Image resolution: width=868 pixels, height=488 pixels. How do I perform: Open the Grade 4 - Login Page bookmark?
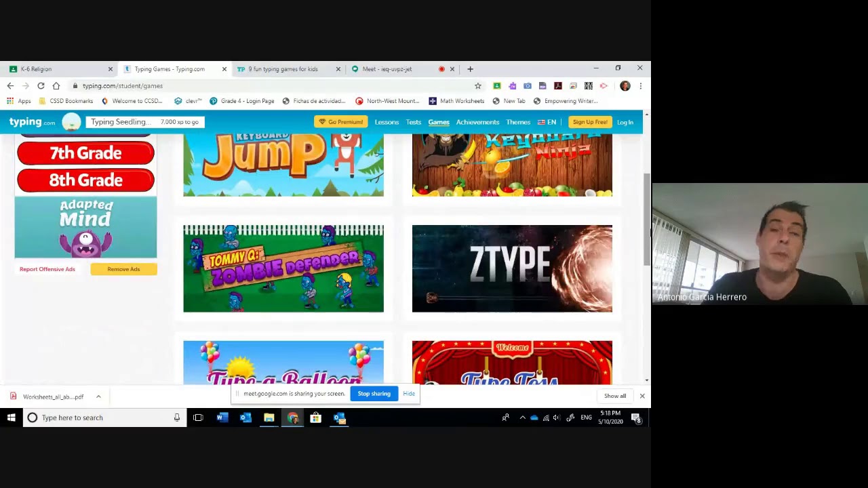coord(242,101)
